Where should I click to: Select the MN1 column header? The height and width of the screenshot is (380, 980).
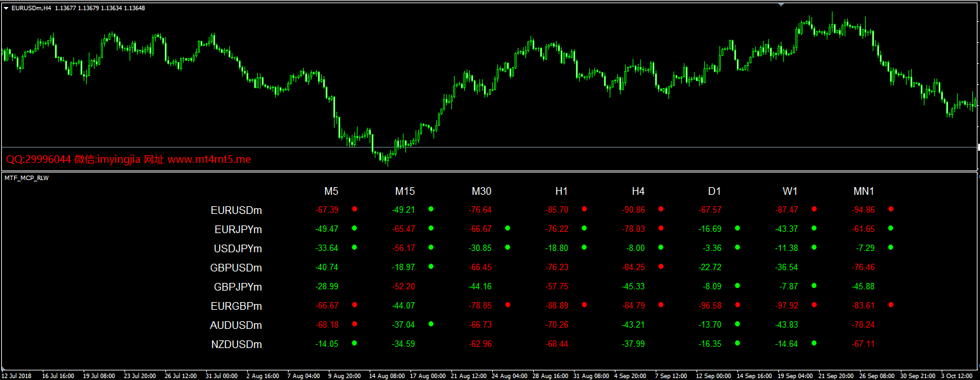coord(864,191)
